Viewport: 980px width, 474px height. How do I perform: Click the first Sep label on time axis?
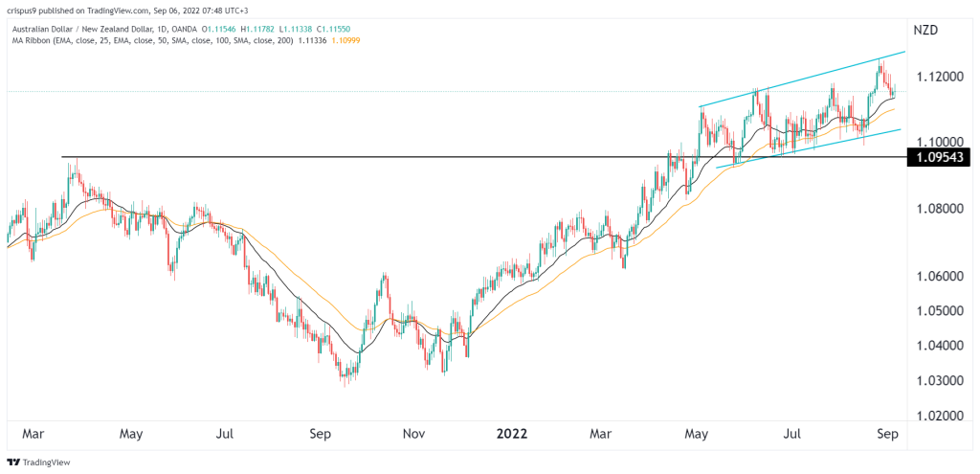coord(320,434)
